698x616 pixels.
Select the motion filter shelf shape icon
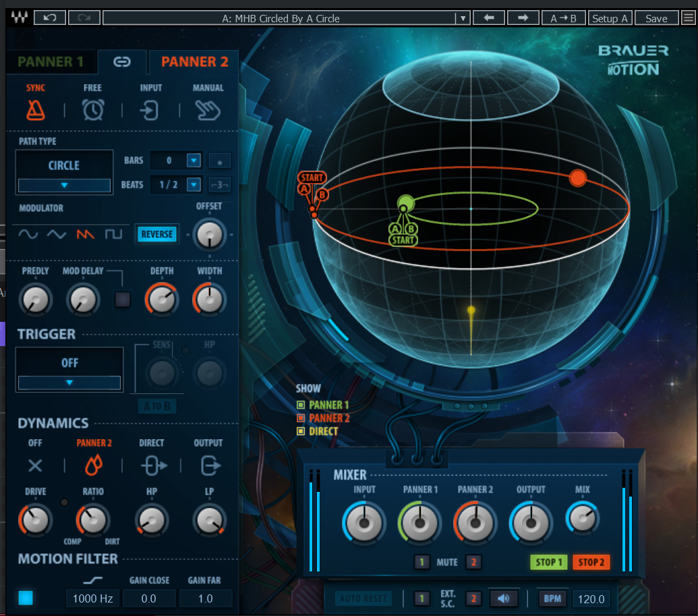[92, 580]
